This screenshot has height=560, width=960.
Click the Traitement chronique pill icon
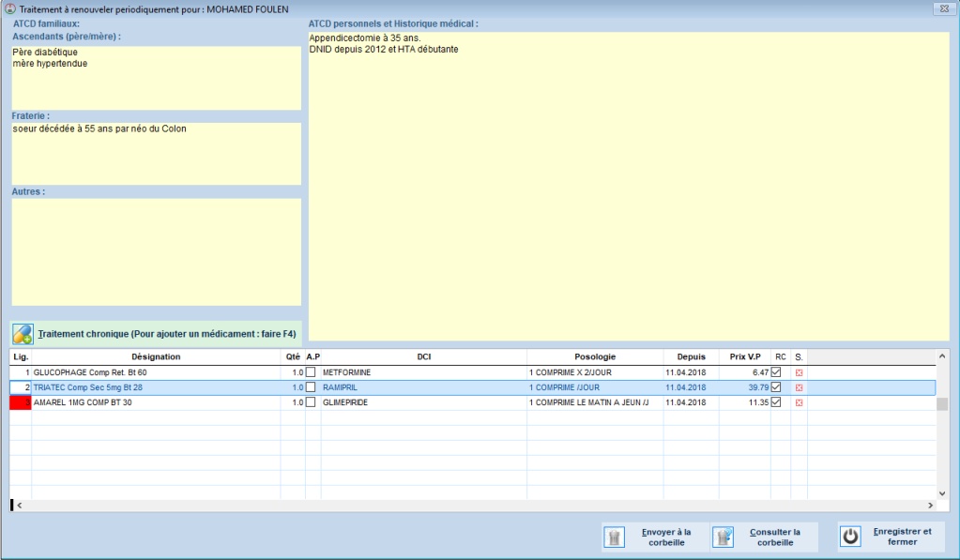point(23,334)
